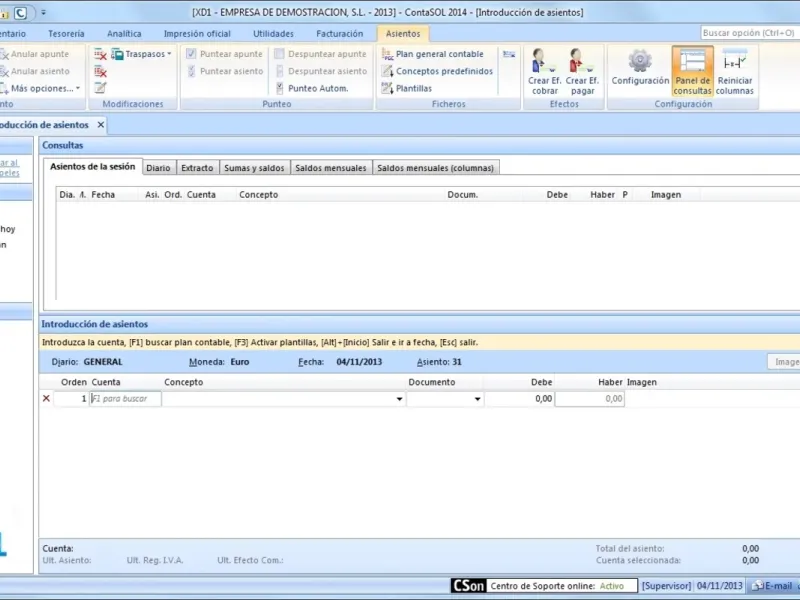Switch to the Diario tab
Screen dimensions: 800x600
pyautogui.click(x=158, y=168)
